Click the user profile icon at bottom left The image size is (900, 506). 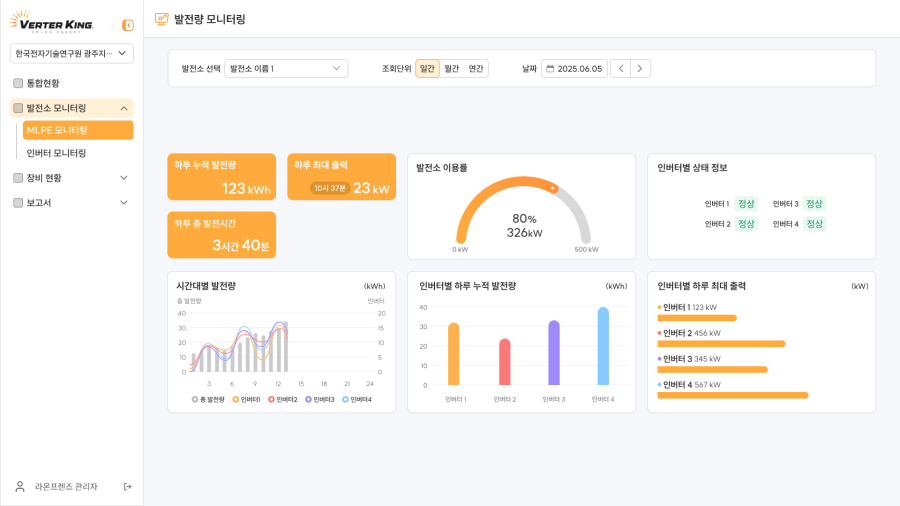20,487
